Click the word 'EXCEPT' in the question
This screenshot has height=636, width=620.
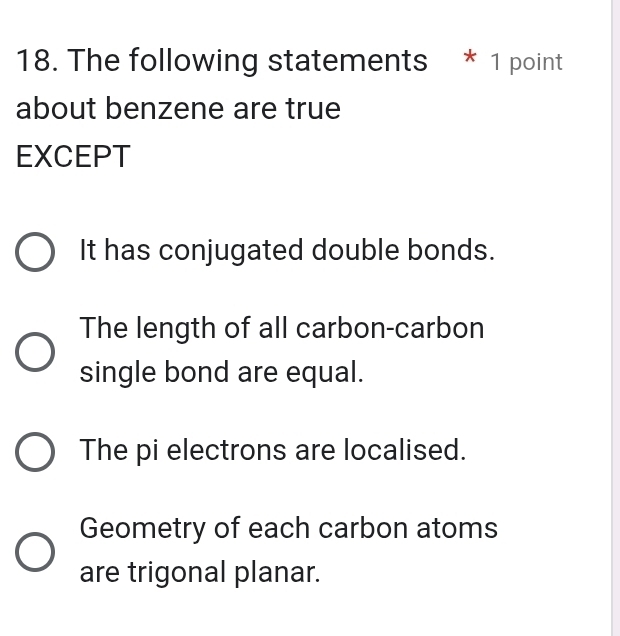[73, 156]
